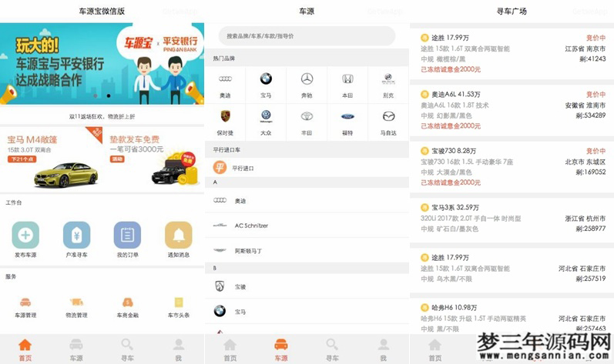
Task: Choose 阿斯顿马丁 in the brand list
Action: (307, 250)
